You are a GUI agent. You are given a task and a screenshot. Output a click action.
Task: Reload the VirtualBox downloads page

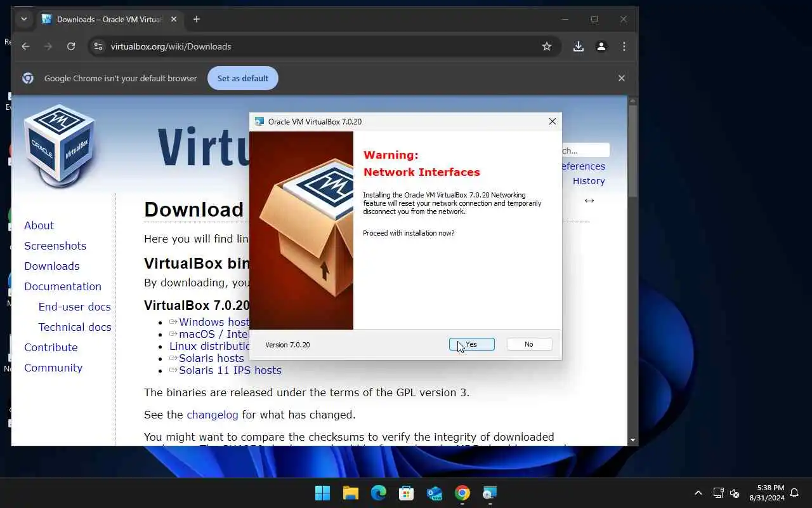click(x=71, y=46)
